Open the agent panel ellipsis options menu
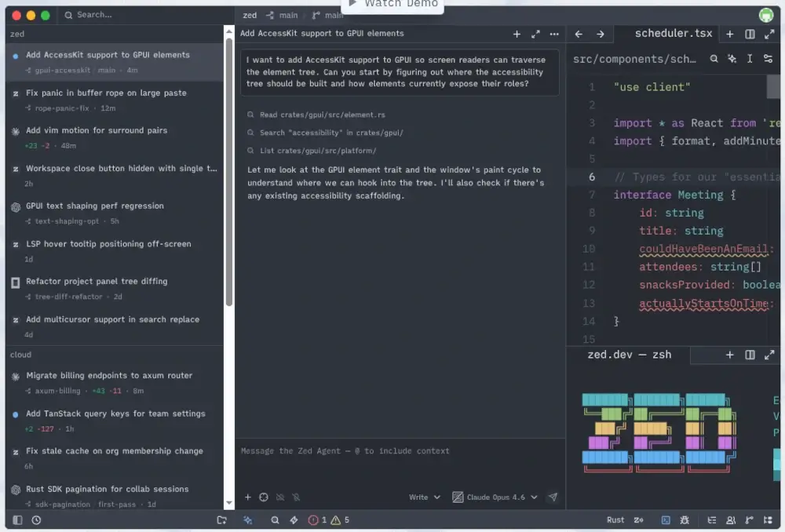 554,34
